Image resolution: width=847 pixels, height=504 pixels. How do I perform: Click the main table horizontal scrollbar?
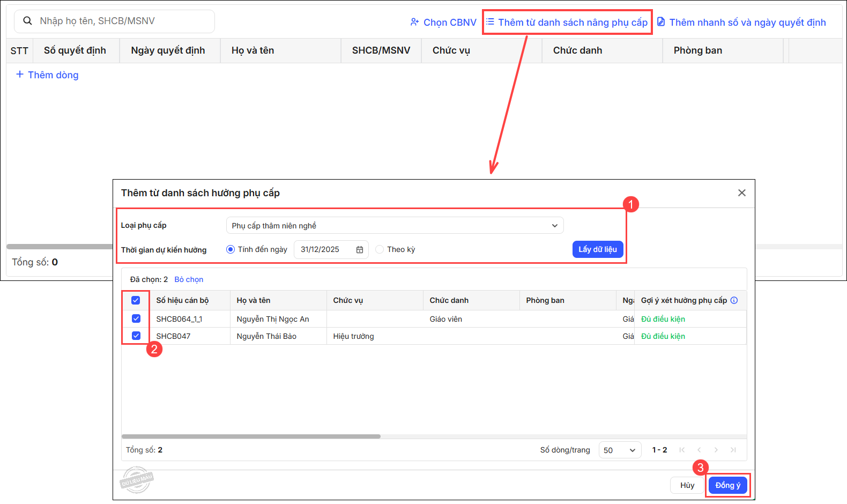pos(60,247)
